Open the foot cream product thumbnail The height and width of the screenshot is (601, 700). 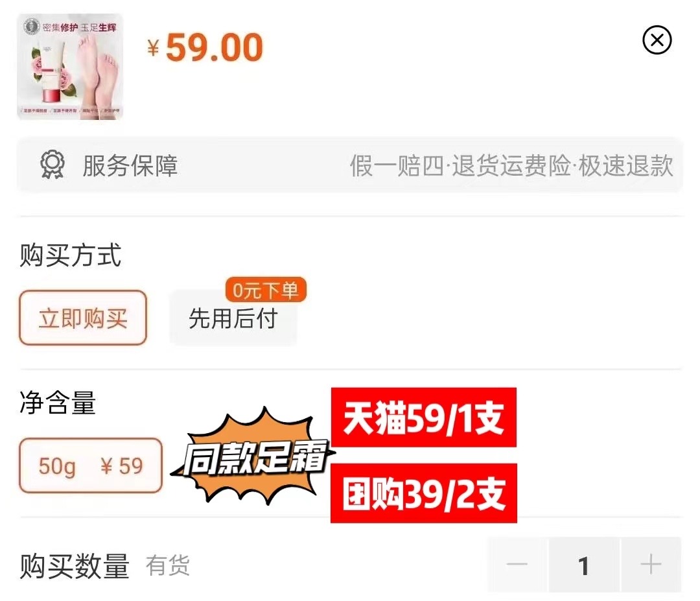pos(70,67)
